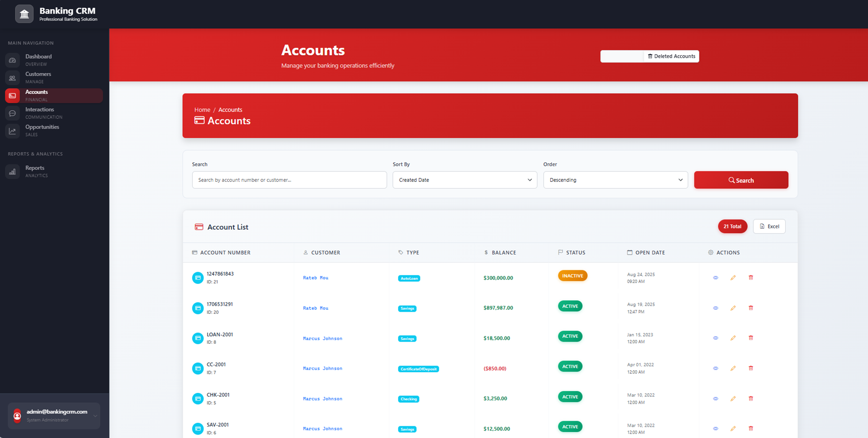Image resolution: width=868 pixels, height=438 pixels.
Task: Click inside the account search field
Action: (x=289, y=180)
